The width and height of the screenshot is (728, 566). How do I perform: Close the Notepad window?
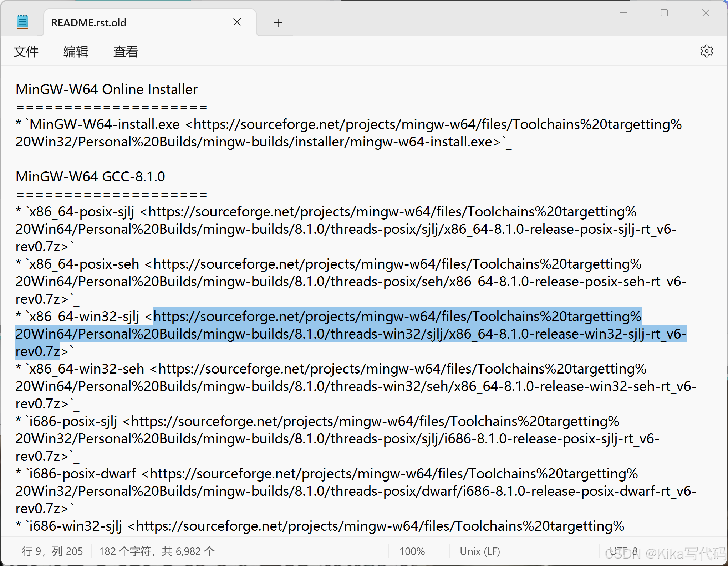pos(706,13)
